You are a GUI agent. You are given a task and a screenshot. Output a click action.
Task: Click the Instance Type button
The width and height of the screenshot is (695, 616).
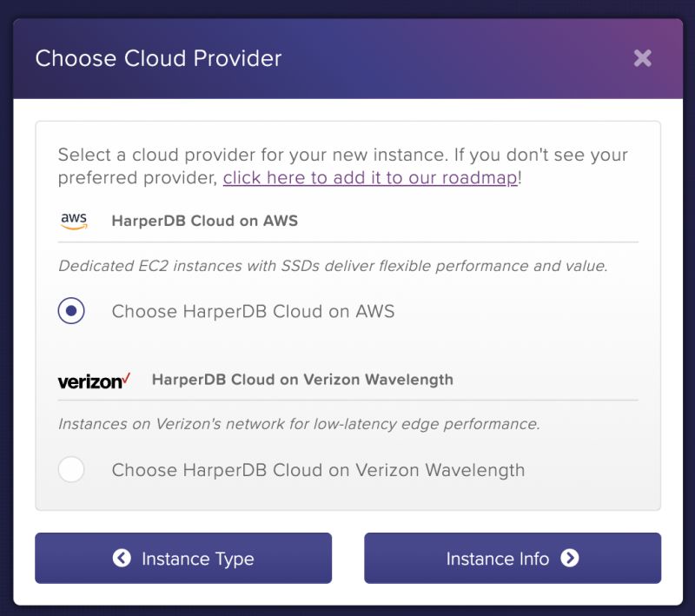[x=182, y=559]
